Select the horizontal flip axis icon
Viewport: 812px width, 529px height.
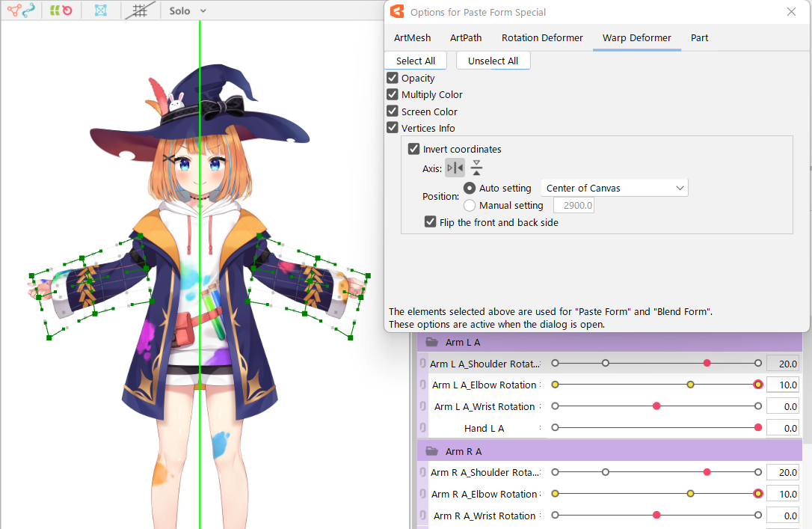point(455,168)
